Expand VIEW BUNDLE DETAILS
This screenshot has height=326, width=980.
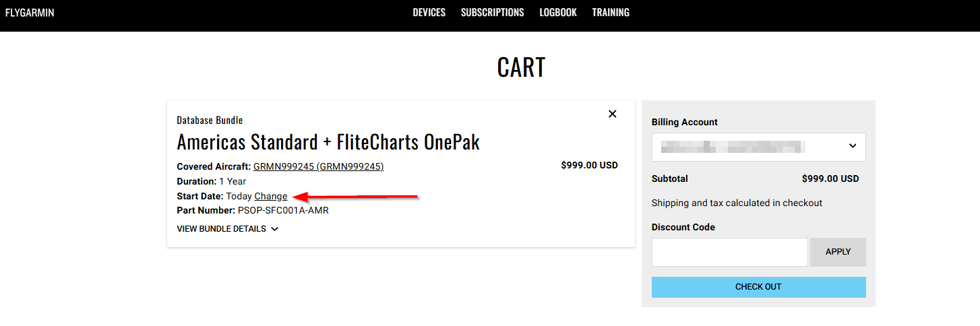coord(221,229)
